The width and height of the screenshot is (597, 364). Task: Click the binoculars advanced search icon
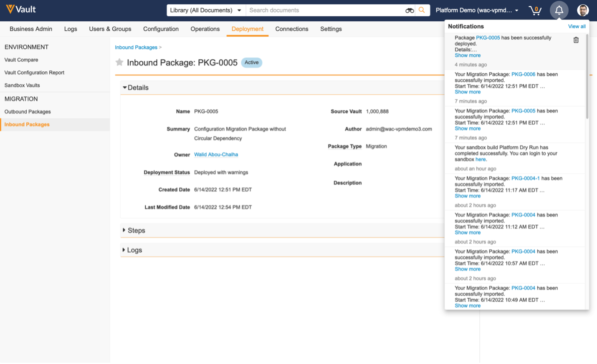point(409,10)
